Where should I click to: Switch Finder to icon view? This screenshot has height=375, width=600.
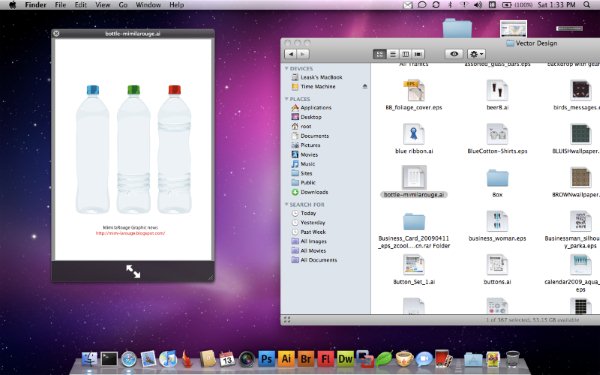380,54
